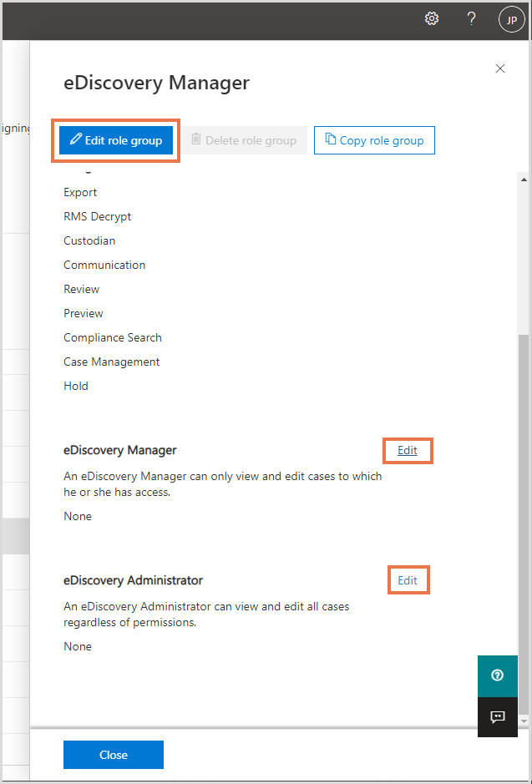Open the JP account avatar menu
Image resolution: width=532 pixels, height=784 pixels.
point(511,18)
